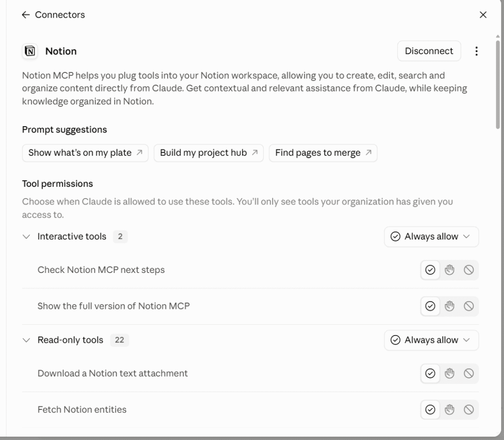Set Check Notion MCP next steps to needs approval
Screen dimensions: 504x440
[449, 270]
